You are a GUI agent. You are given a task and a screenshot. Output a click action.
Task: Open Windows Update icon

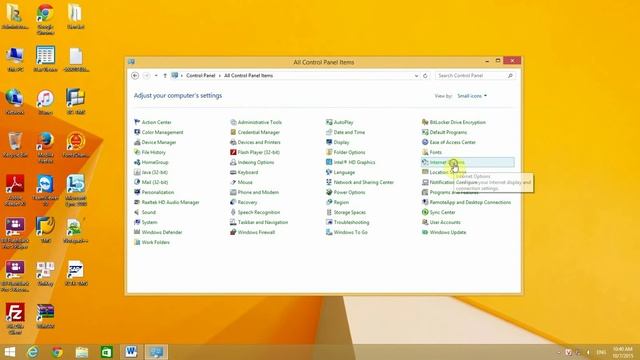point(425,232)
